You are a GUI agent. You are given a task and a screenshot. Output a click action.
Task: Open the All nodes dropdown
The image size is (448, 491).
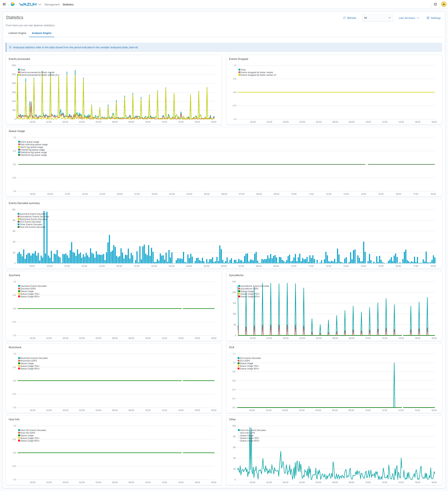click(x=377, y=18)
